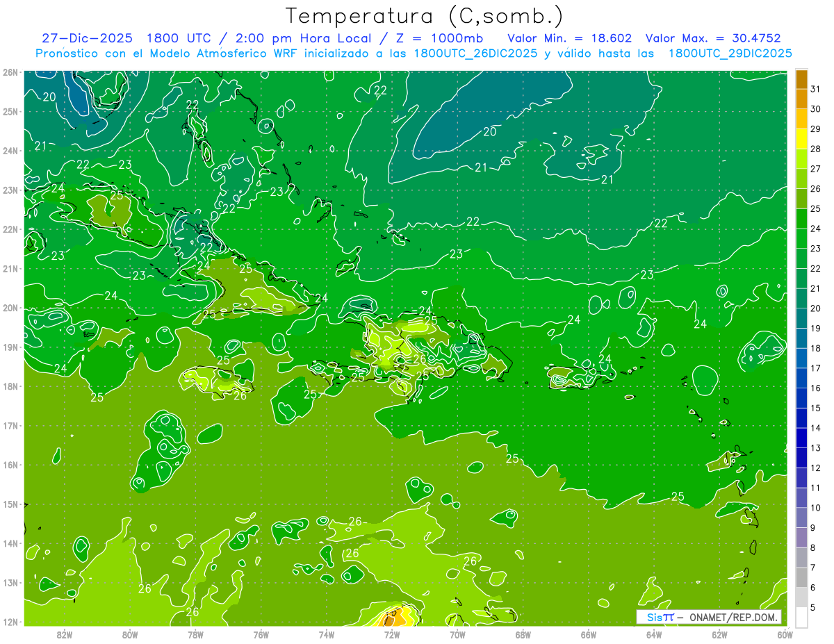Click the "74W" longitude label
The width and height of the screenshot is (834, 644).
[x=326, y=634]
